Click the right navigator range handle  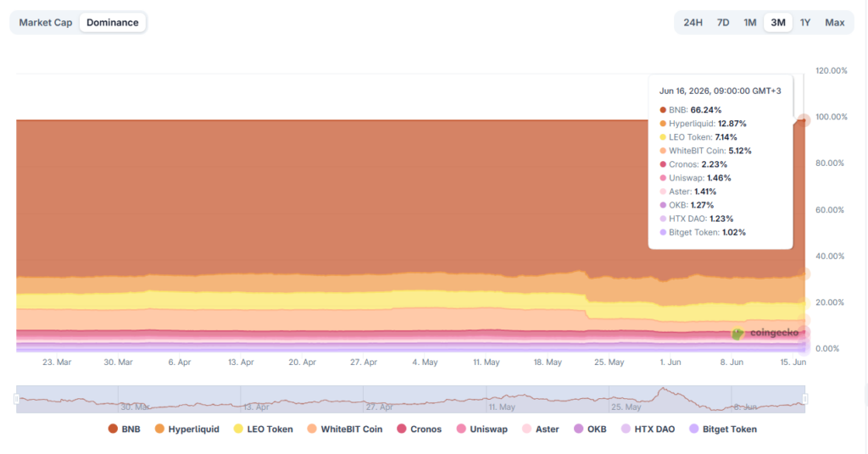(805, 399)
